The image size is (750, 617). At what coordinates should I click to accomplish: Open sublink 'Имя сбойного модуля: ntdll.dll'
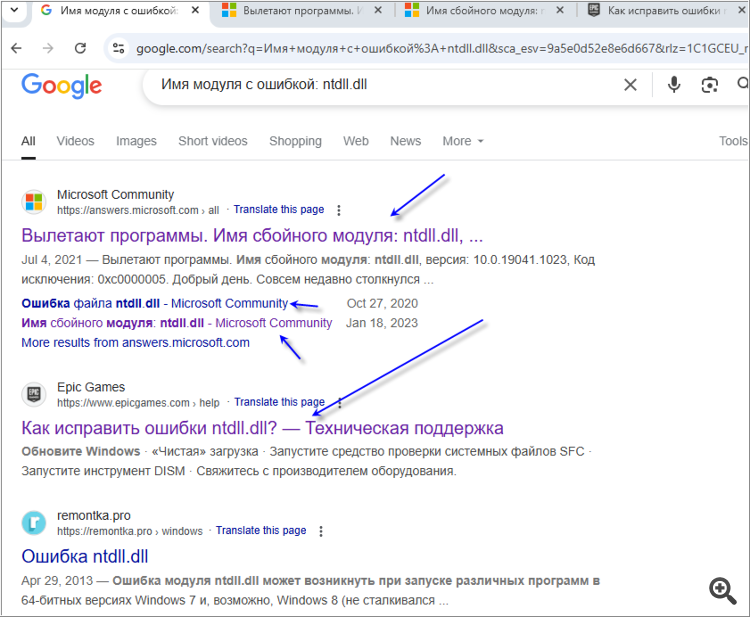(176, 323)
